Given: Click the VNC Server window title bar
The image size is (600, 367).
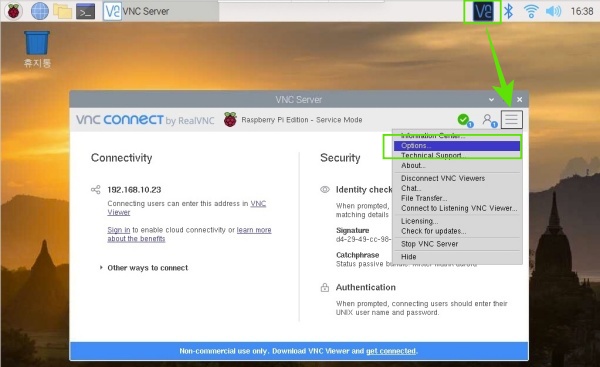Looking at the screenshot, I should coord(298,99).
